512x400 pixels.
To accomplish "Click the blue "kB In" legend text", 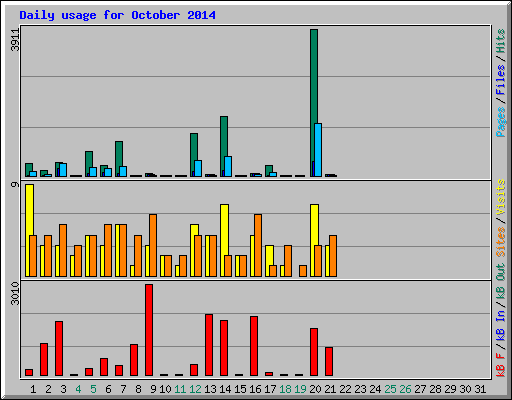I will pos(500,325).
